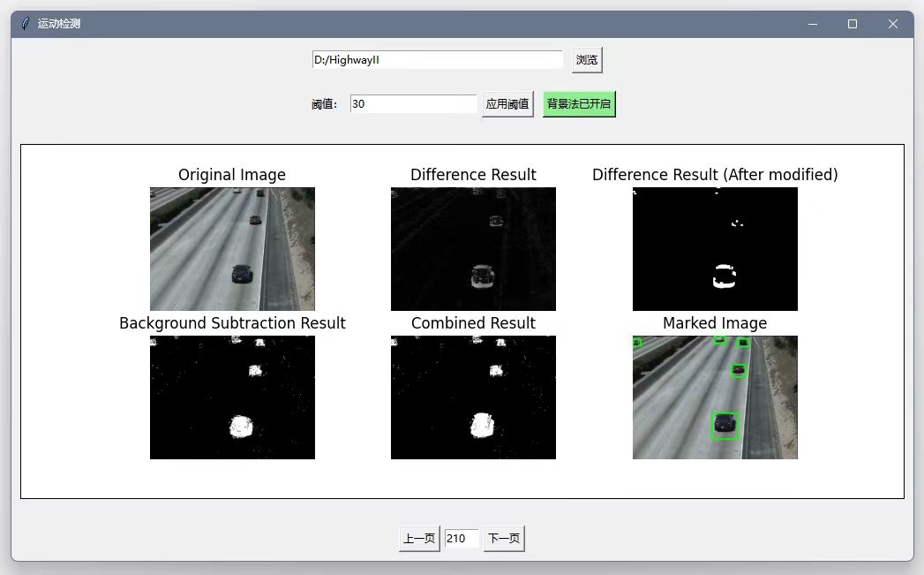Click the 'Background Subtraction Result' title text
924x575 pixels.
[232, 323]
